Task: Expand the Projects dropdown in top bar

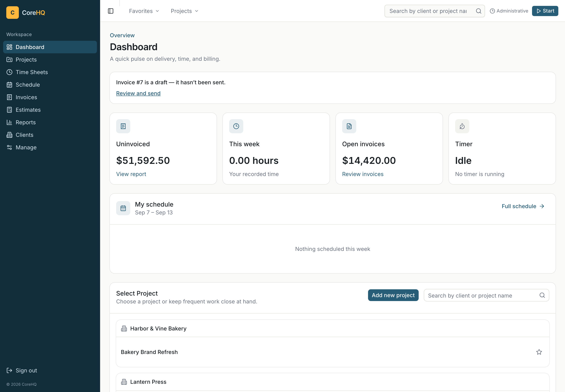Action: click(184, 11)
